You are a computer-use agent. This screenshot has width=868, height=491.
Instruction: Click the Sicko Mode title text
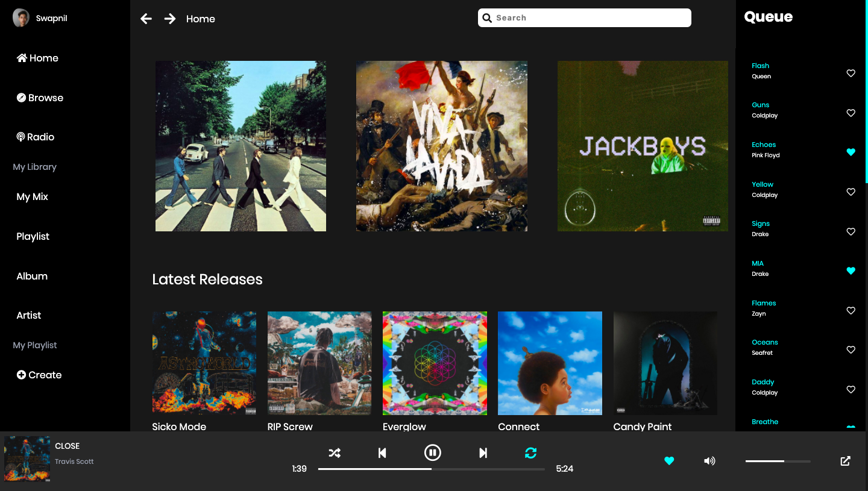179,426
